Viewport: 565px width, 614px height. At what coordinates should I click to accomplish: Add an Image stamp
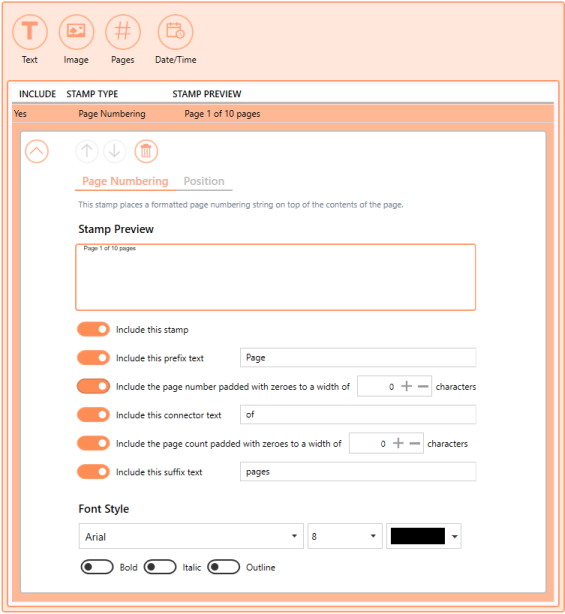tap(76, 32)
